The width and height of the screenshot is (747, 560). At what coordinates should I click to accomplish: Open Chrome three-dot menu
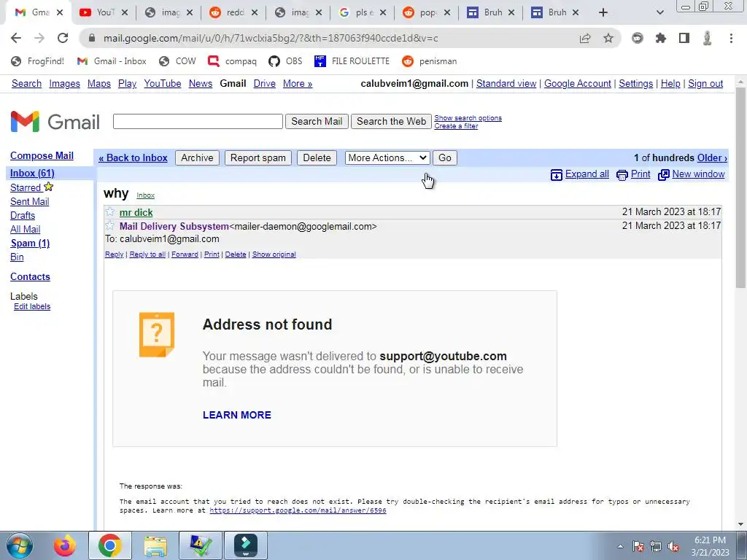(x=731, y=38)
